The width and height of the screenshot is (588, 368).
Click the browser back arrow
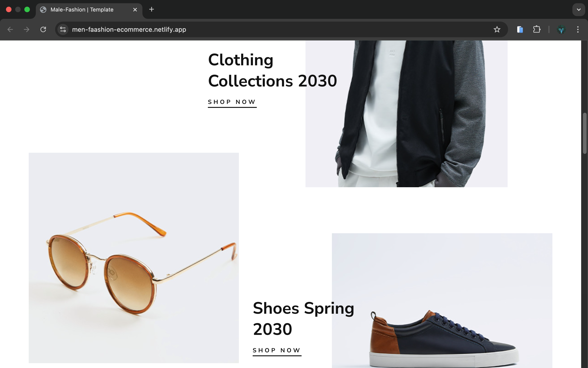(10, 29)
